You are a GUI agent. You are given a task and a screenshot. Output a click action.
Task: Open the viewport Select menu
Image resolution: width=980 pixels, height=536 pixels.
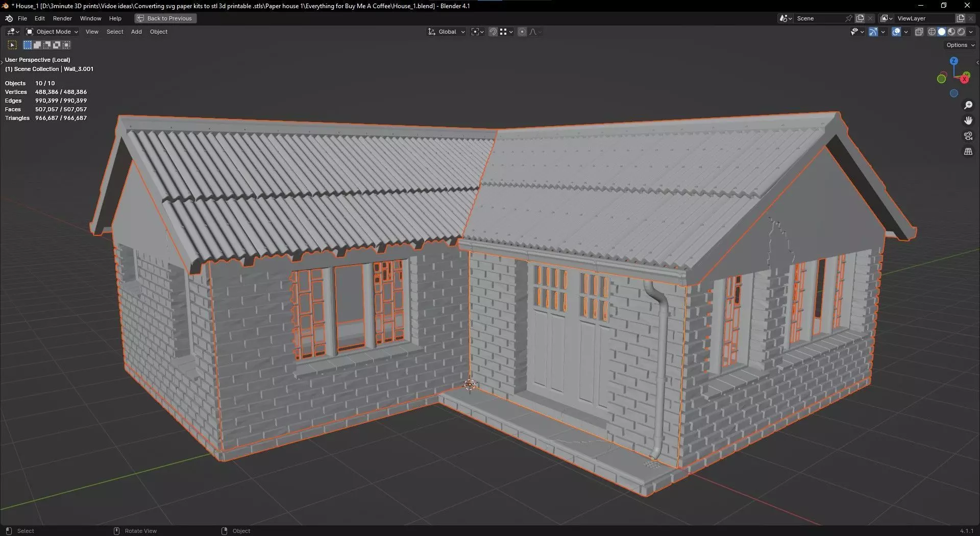[x=115, y=32]
